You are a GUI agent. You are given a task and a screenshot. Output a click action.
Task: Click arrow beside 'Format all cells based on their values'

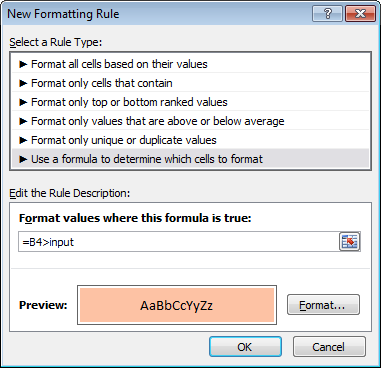point(23,64)
